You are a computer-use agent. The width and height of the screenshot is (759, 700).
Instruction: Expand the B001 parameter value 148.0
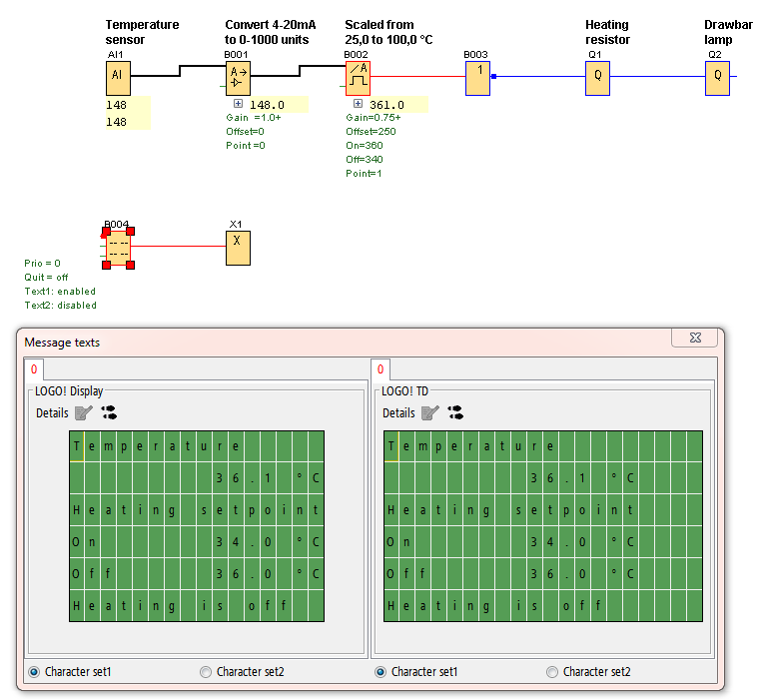point(238,103)
